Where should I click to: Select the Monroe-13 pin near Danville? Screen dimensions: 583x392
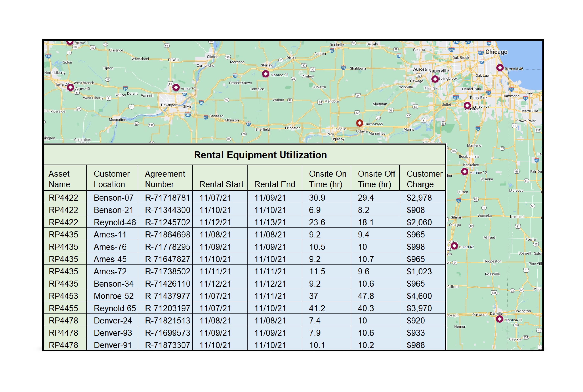pos(499,319)
